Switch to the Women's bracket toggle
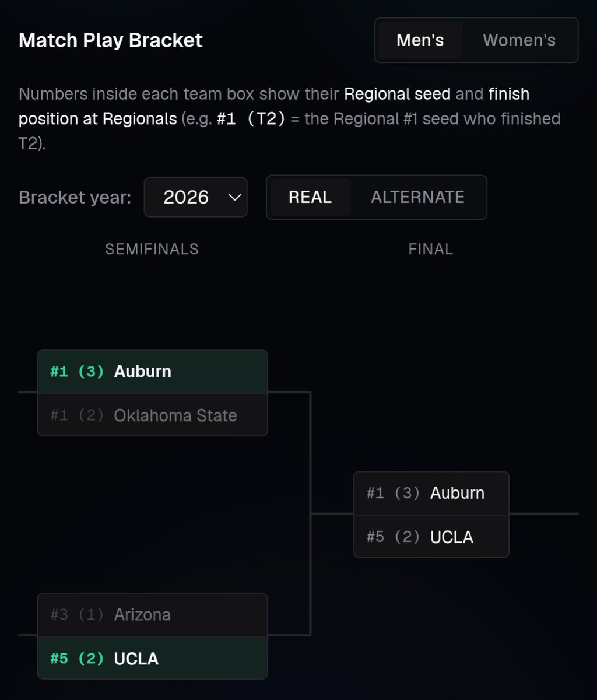This screenshot has height=700, width=597. pos(519,40)
